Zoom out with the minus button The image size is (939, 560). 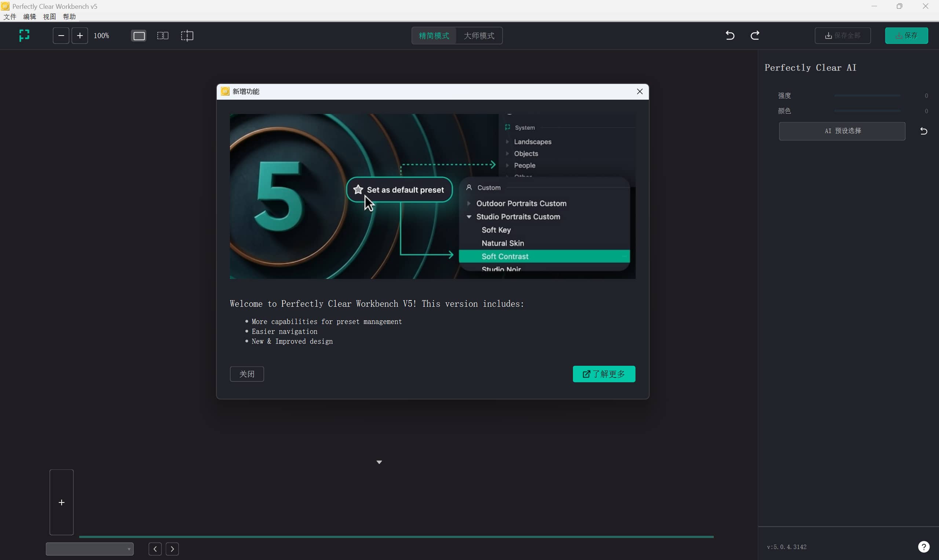(x=61, y=36)
